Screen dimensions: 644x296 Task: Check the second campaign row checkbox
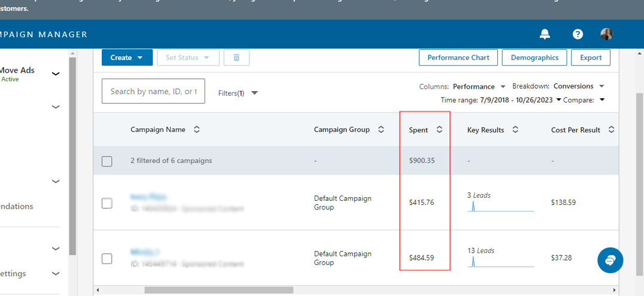[x=107, y=259]
